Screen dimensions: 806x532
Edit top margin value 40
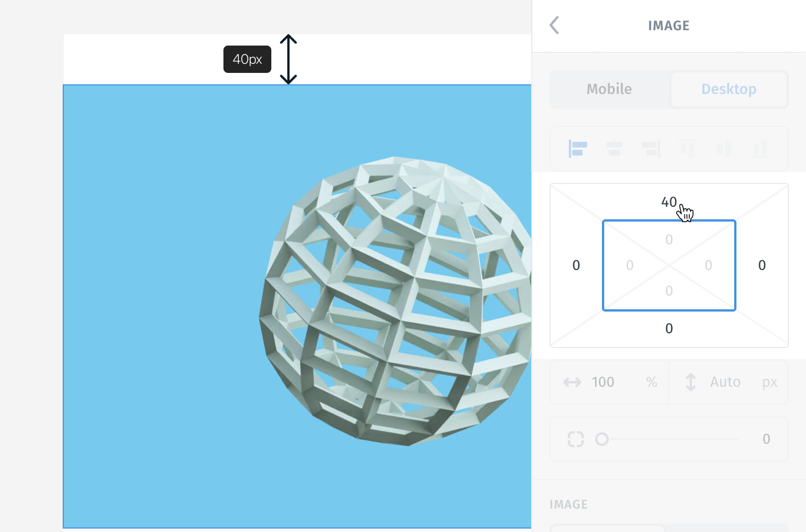point(669,202)
